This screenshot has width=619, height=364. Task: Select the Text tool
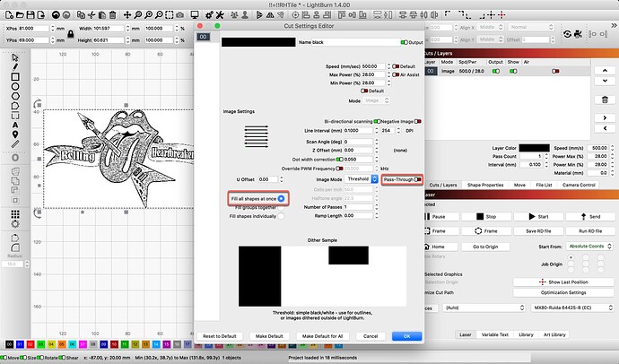point(15,125)
